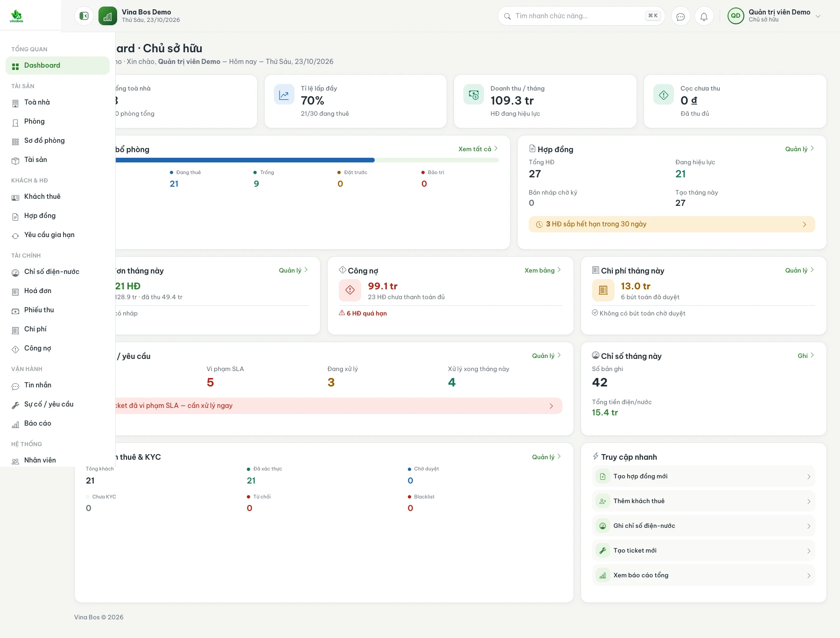840x638 pixels.
Task: Click the Hợp đồng document icon in sidebar
Action: 15,217
